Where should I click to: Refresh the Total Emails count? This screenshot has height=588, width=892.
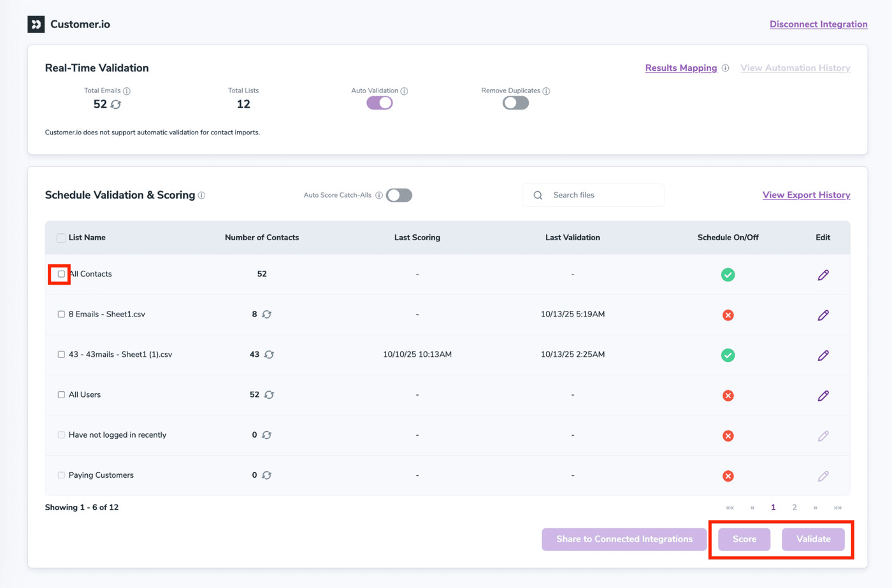coord(116,104)
